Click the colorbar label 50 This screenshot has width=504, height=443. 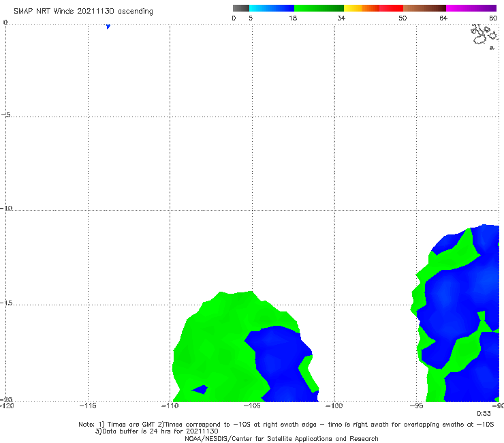point(403,18)
